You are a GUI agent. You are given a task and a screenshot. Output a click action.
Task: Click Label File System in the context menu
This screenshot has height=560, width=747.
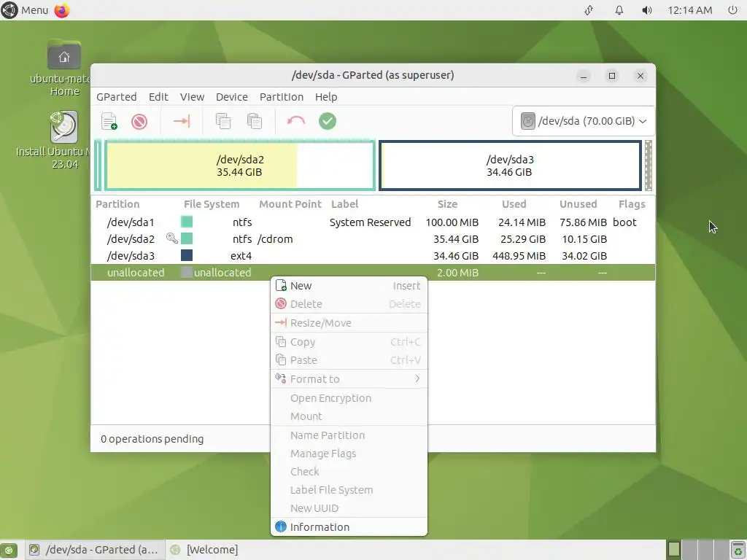(349, 489)
